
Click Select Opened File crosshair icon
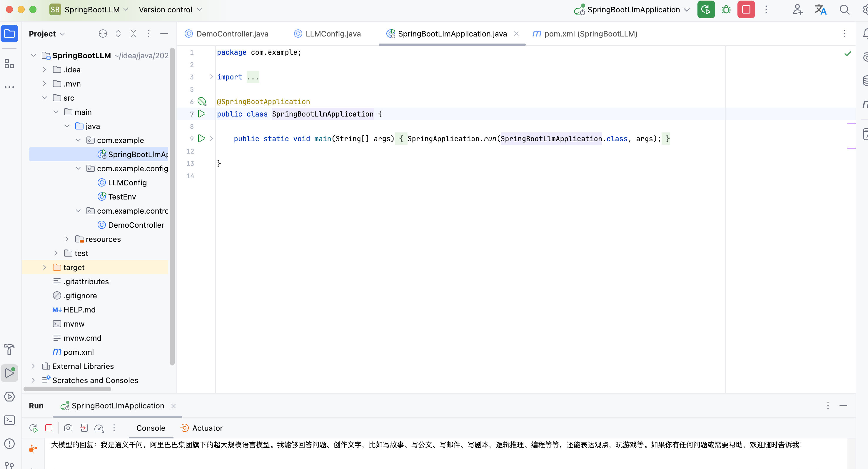point(103,34)
